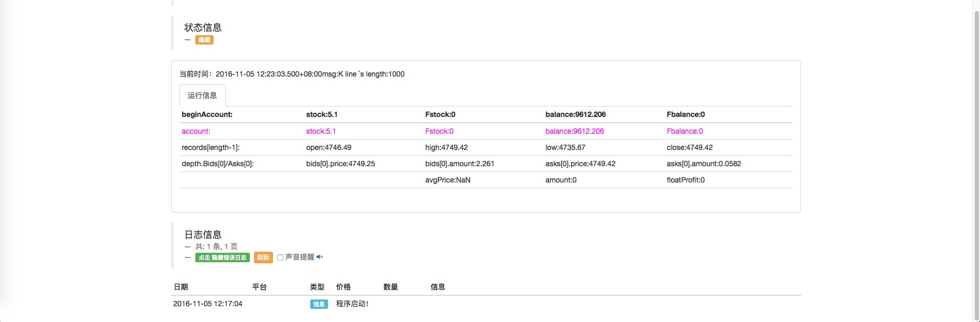This screenshot has height=322, width=980.
Task: Click the 日期 column header
Action: [x=181, y=287]
